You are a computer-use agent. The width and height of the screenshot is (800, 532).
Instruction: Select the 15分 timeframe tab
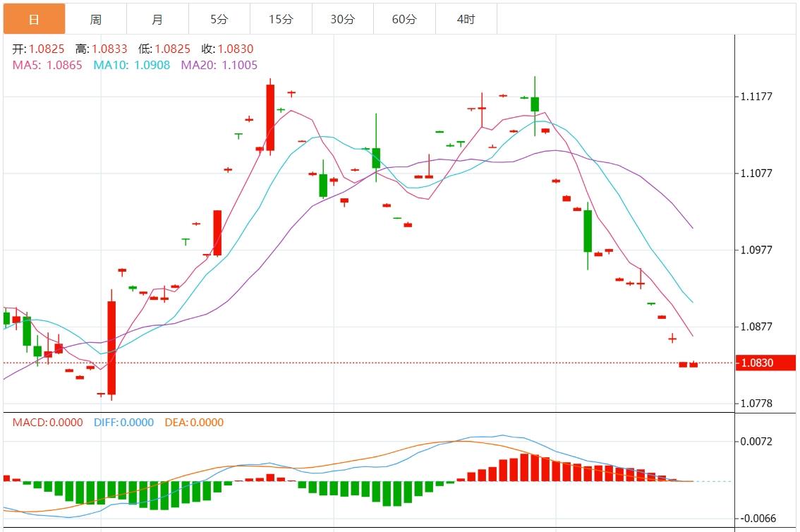[x=281, y=19]
